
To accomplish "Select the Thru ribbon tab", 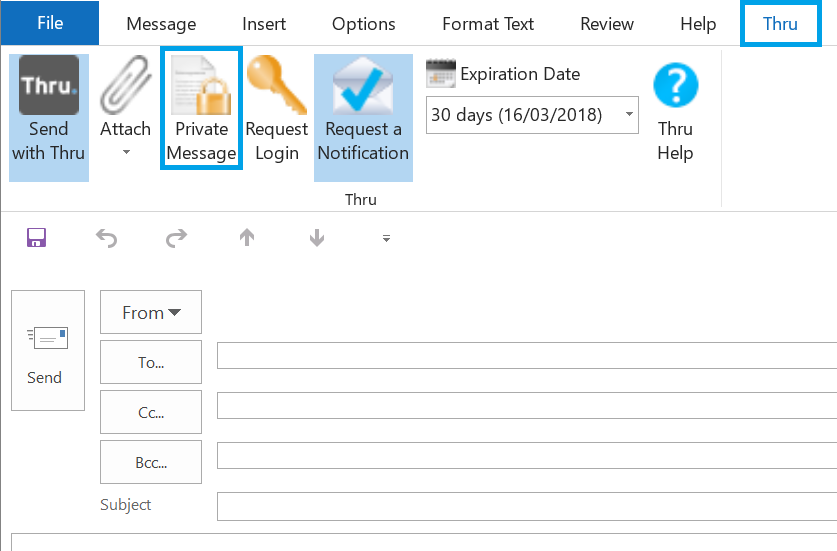I will point(780,24).
